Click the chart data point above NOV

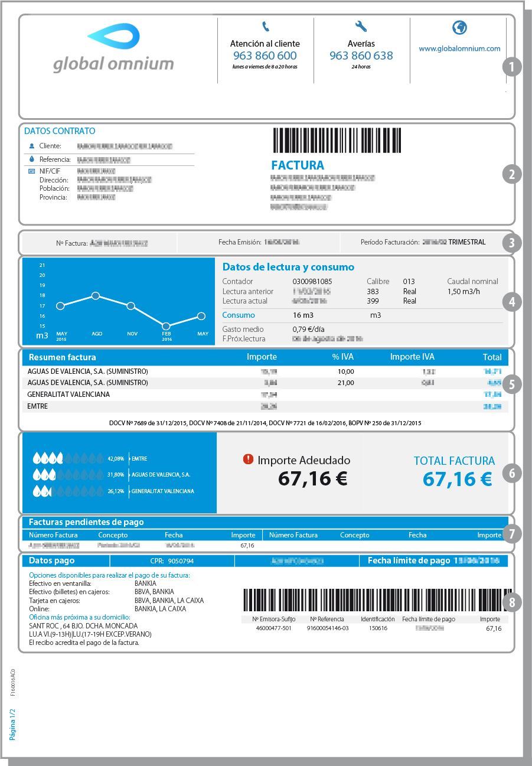tap(131, 306)
